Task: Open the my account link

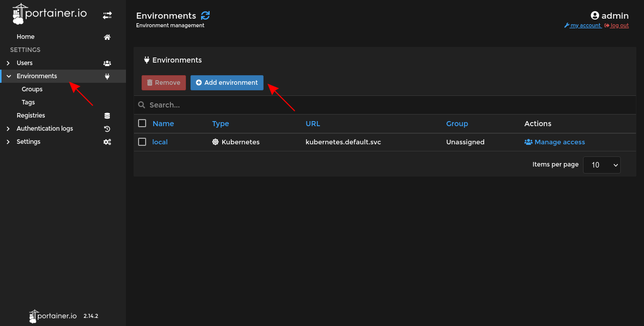Action: (583, 26)
